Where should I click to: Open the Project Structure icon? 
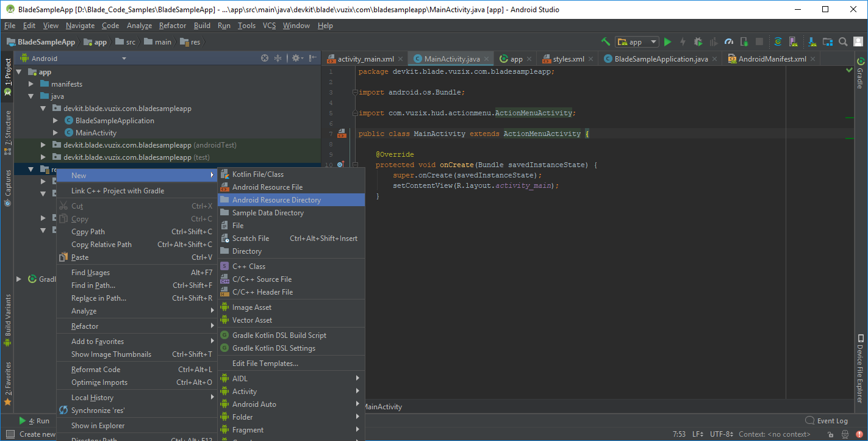[828, 42]
